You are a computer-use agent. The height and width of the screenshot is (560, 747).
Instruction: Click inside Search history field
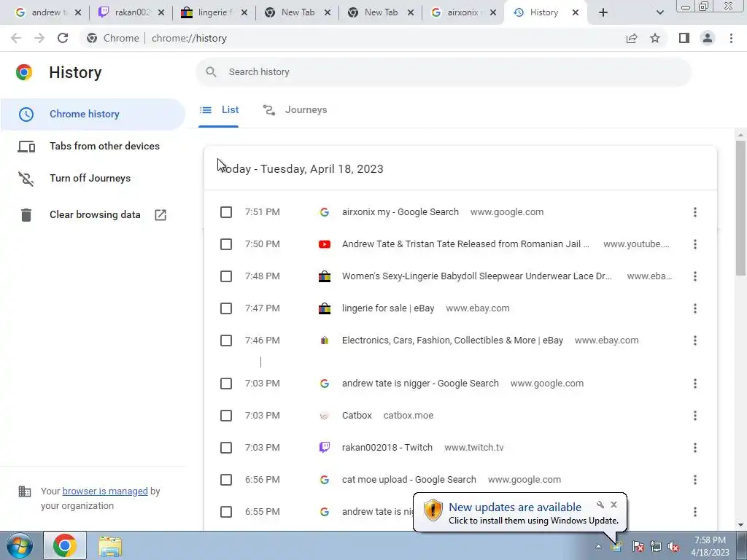(x=443, y=72)
